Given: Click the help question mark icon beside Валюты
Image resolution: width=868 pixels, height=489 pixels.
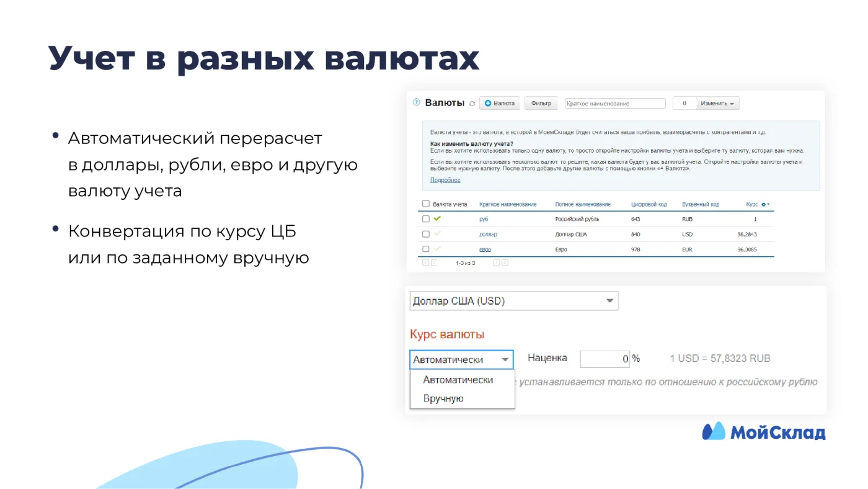Looking at the screenshot, I should click(x=416, y=102).
